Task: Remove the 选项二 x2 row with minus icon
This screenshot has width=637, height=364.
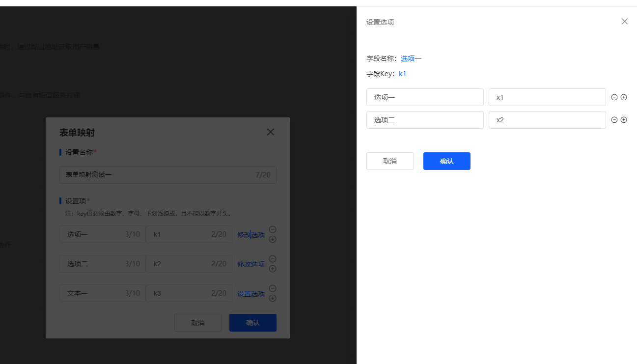Action: coord(614,120)
